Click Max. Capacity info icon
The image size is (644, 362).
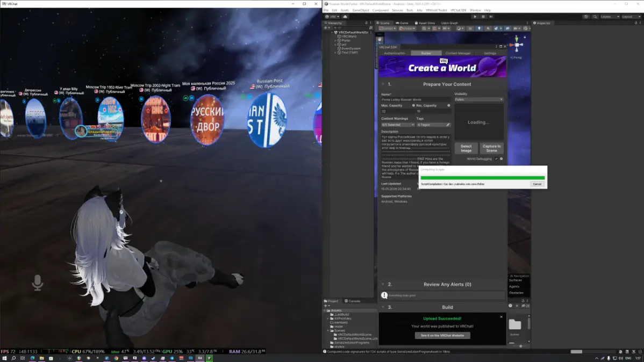[x=413, y=105]
